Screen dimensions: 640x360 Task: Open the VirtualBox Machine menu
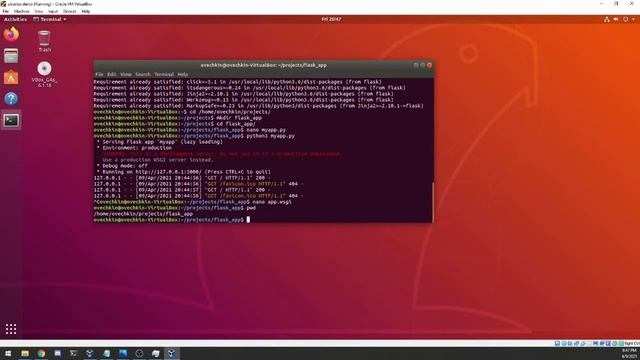point(22,11)
